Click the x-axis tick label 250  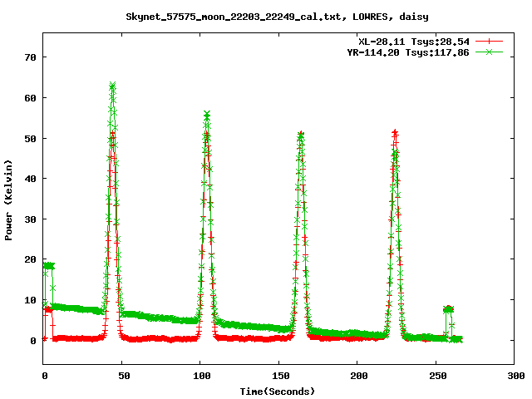438,376
